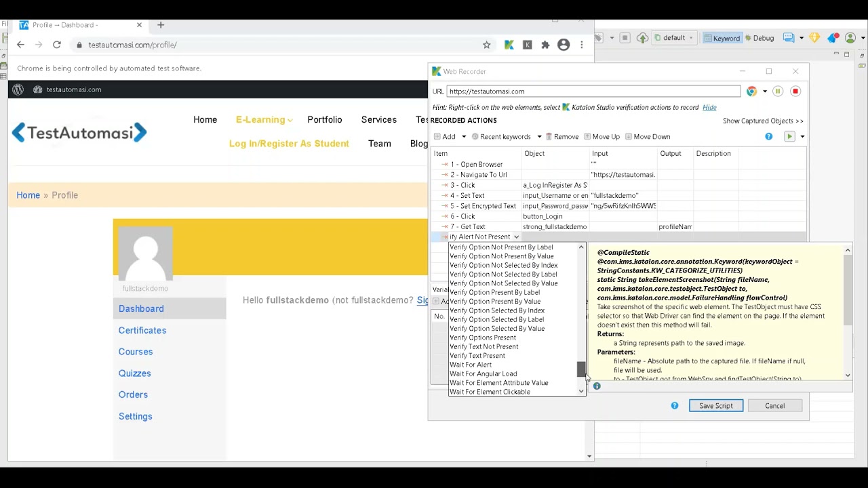Choose 'Verify Option Selected By Index'
Viewport: 868px width, 488px height.
coord(497,310)
